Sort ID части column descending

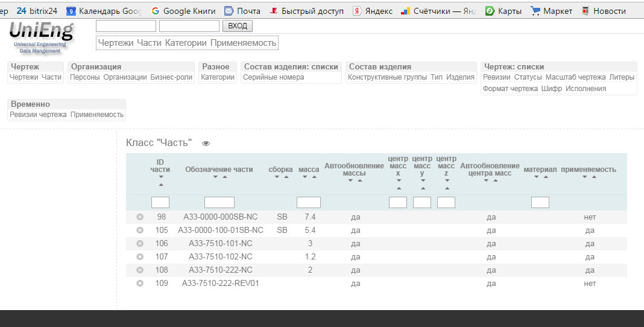click(x=161, y=177)
